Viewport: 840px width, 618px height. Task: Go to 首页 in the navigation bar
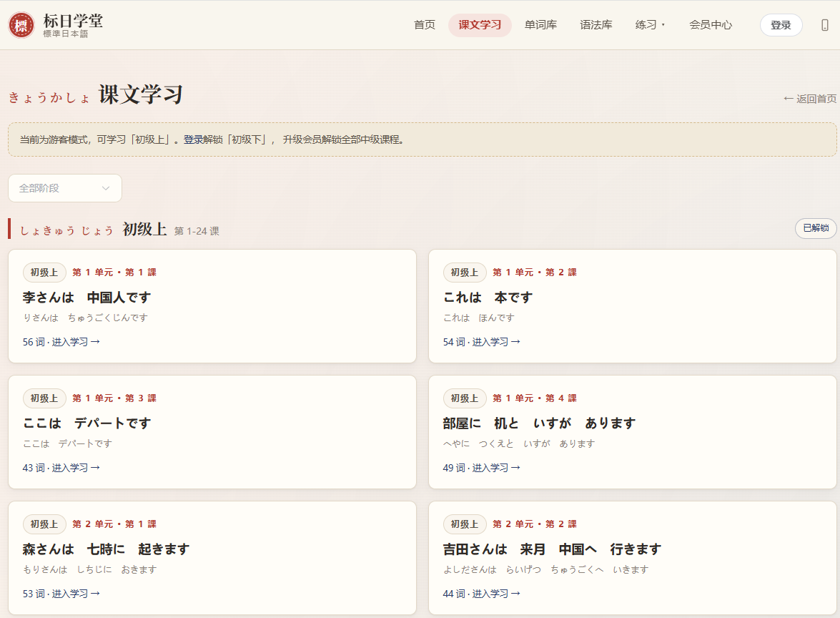click(x=425, y=25)
